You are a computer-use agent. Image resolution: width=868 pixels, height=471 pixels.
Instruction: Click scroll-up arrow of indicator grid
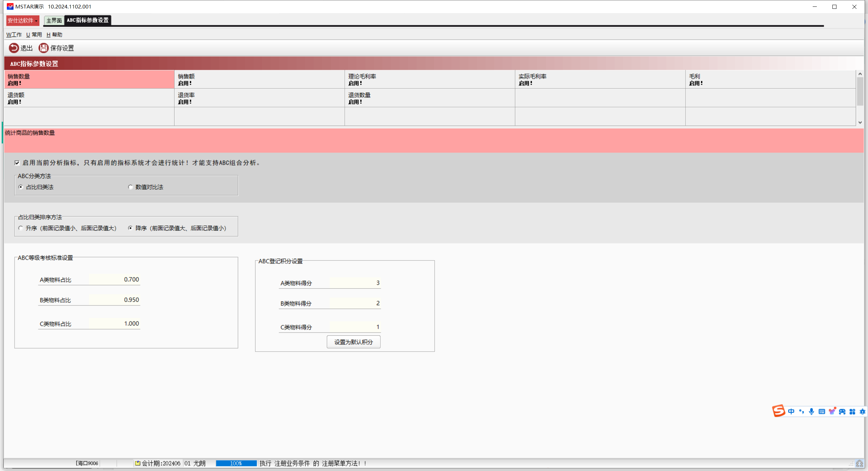pyautogui.click(x=860, y=74)
